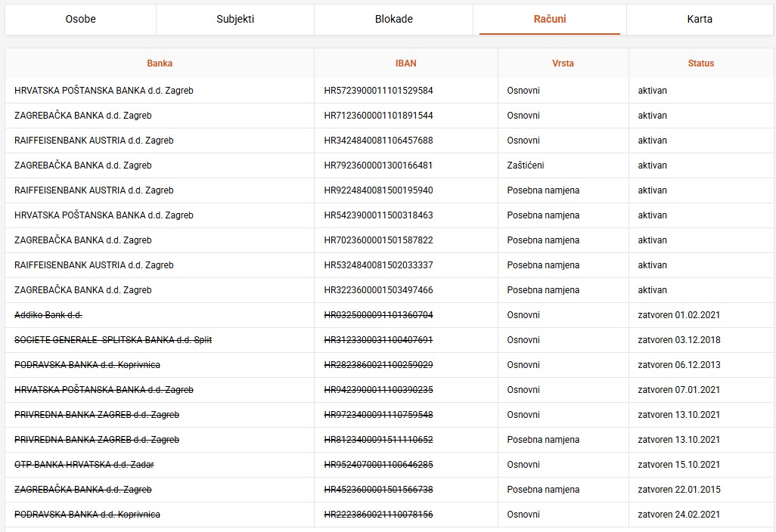The height and width of the screenshot is (532, 776).
Task: Click the IBAN column header
Action: coord(405,63)
